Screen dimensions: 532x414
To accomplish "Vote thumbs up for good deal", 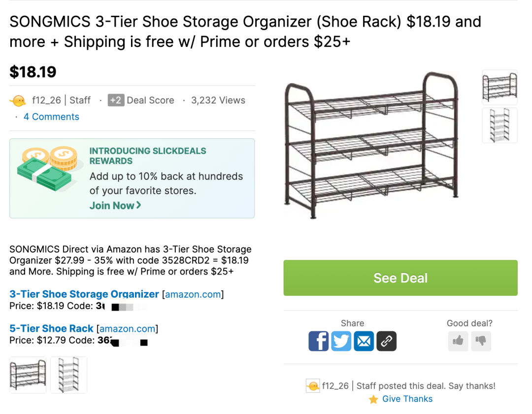I will click(x=458, y=341).
